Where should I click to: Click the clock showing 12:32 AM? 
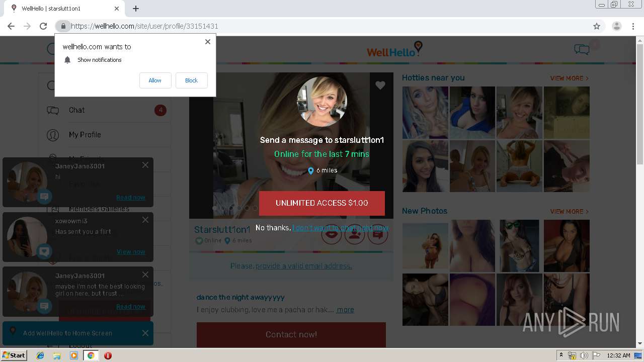coord(619,355)
